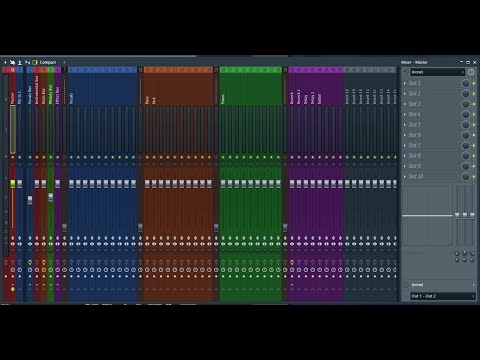480x360 pixels.
Task: Open the (none) input dropdown above Out 1 - Out 2
Action: point(443,285)
